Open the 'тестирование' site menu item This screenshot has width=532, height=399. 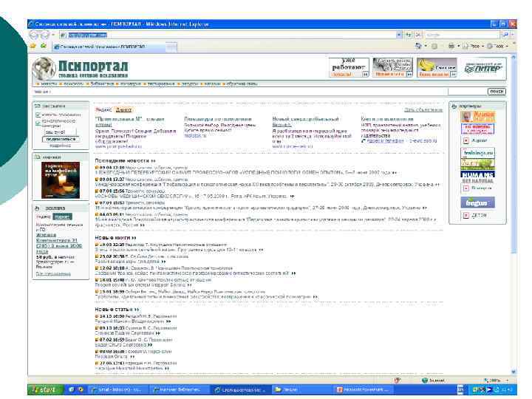pos(160,83)
